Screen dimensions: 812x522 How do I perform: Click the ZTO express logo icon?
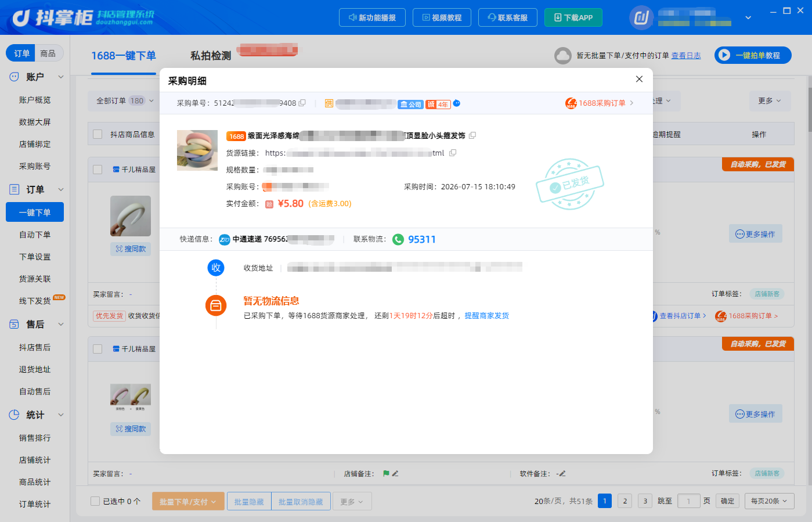click(225, 239)
